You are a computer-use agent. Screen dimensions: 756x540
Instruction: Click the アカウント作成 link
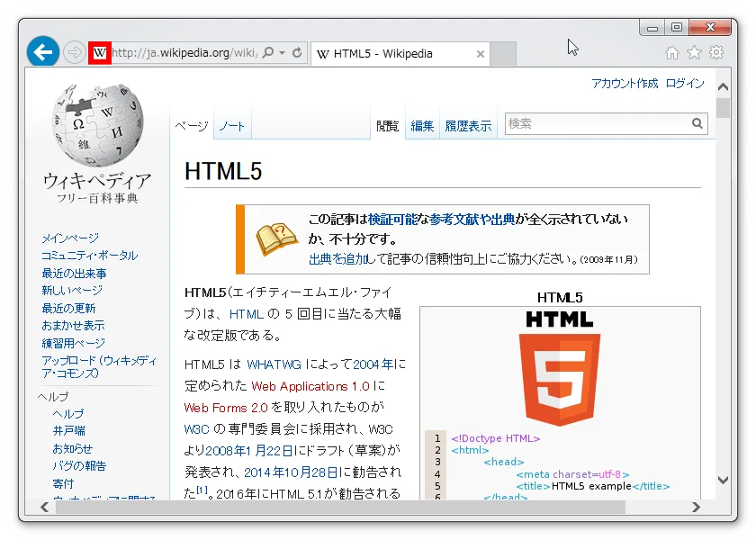pos(625,84)
